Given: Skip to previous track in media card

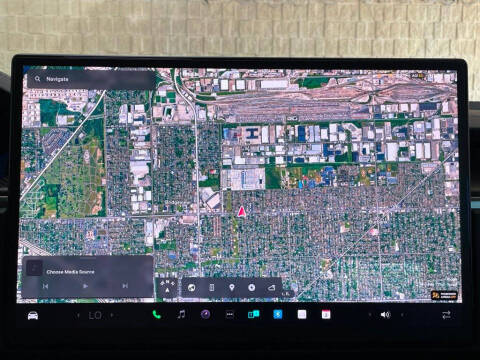Looking at the screenshot, I should 45,286.
